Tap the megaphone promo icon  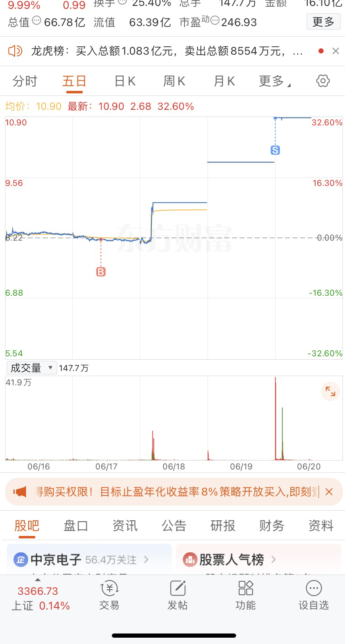[x=20, y=491]
